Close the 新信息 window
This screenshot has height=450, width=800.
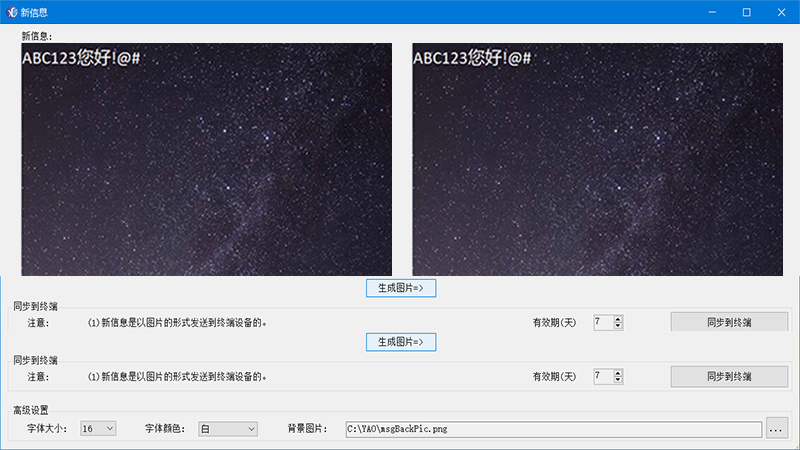(781, 12)
